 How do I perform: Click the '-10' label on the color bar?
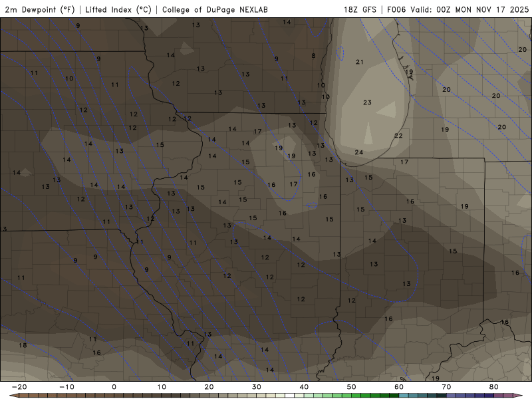pos(66,387)
